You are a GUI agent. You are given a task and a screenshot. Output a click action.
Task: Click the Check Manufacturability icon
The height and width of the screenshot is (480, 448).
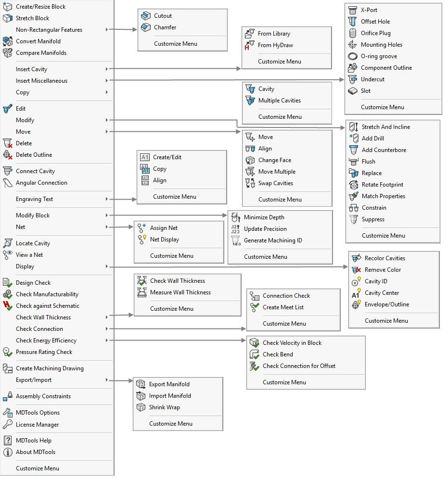[7, 294]
